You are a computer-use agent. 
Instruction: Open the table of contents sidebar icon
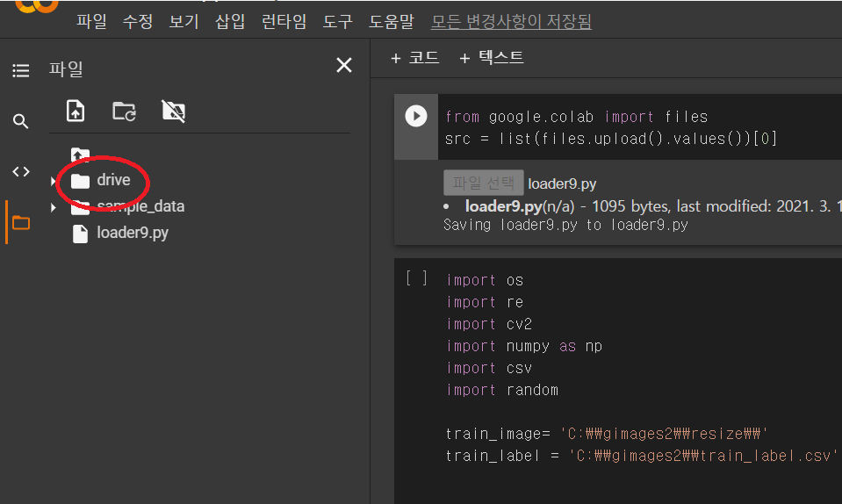tap(21, 70)
